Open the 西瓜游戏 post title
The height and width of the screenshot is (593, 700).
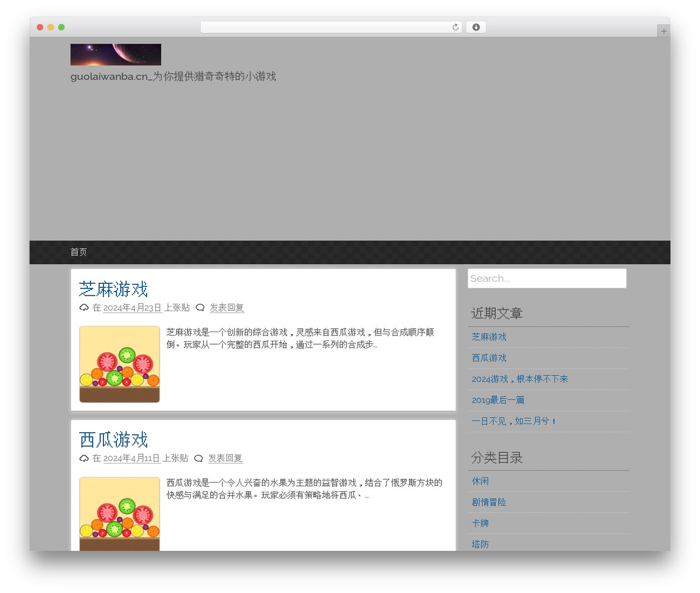click(113, 439)
